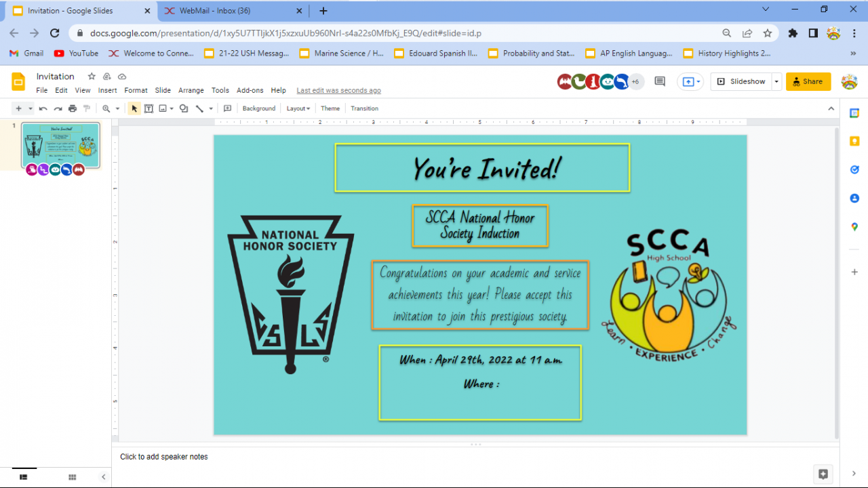Screen dimensions: 868x488
Task: Click the Theme button
Action: (x=330, y=108)
